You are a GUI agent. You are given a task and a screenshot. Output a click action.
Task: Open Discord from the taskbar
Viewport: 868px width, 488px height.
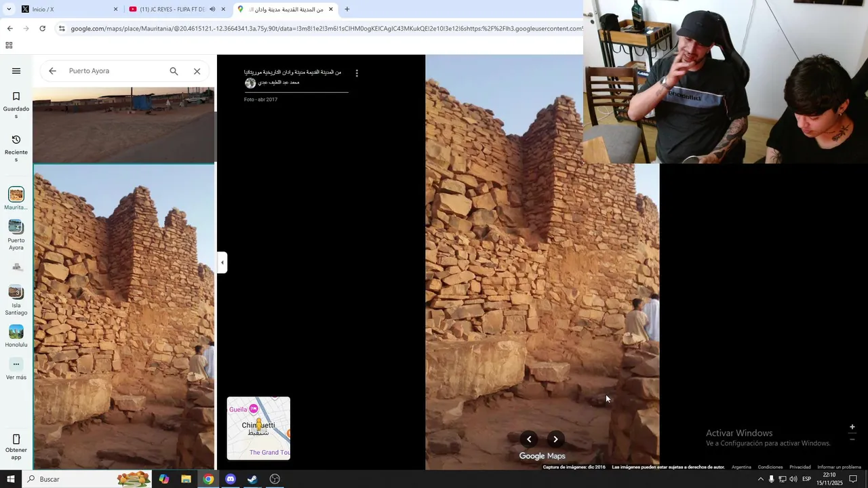[x=231, y=479]
